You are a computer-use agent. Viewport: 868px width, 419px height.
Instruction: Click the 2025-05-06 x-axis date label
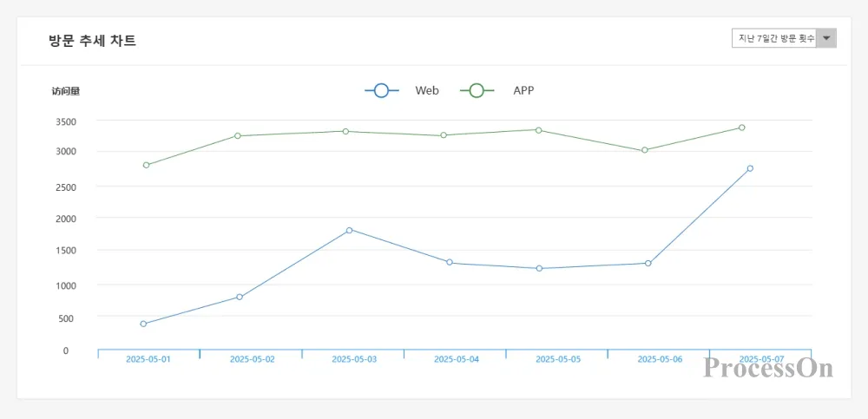(660, 359)
